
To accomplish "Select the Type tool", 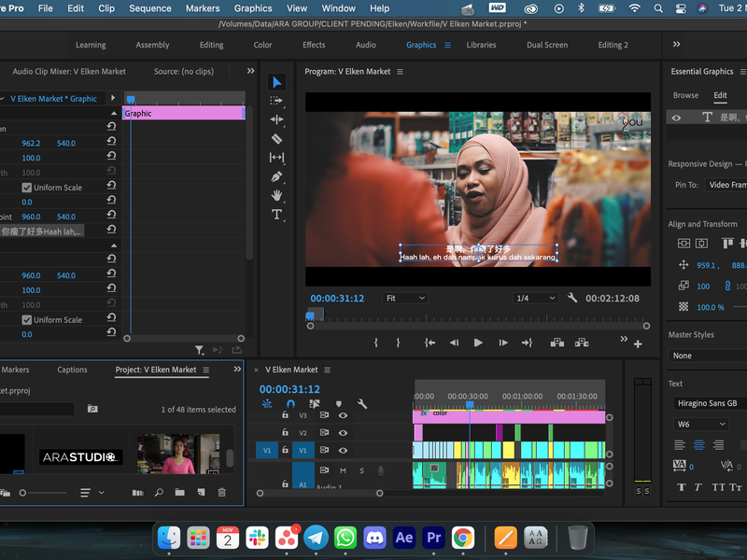I will (276, 214).
